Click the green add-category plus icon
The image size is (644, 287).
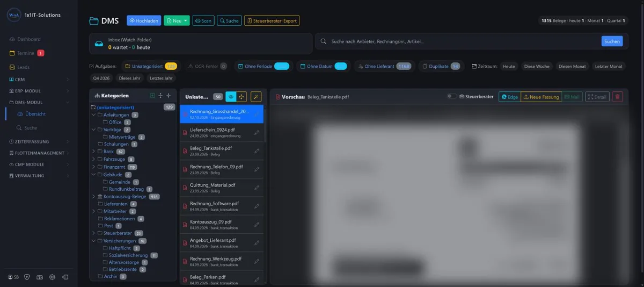point(152,96)
